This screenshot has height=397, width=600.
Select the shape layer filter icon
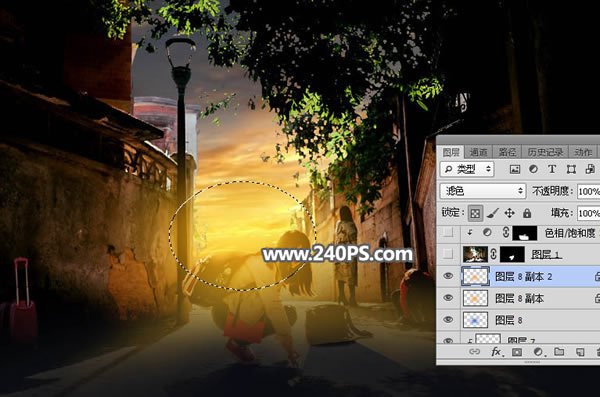[571, 169]
